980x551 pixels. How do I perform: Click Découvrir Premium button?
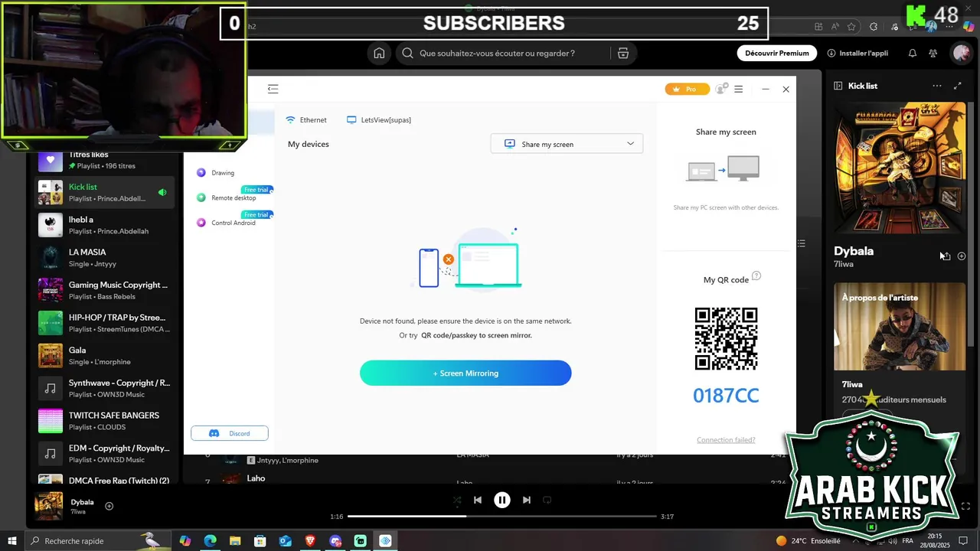click(777, 54)
